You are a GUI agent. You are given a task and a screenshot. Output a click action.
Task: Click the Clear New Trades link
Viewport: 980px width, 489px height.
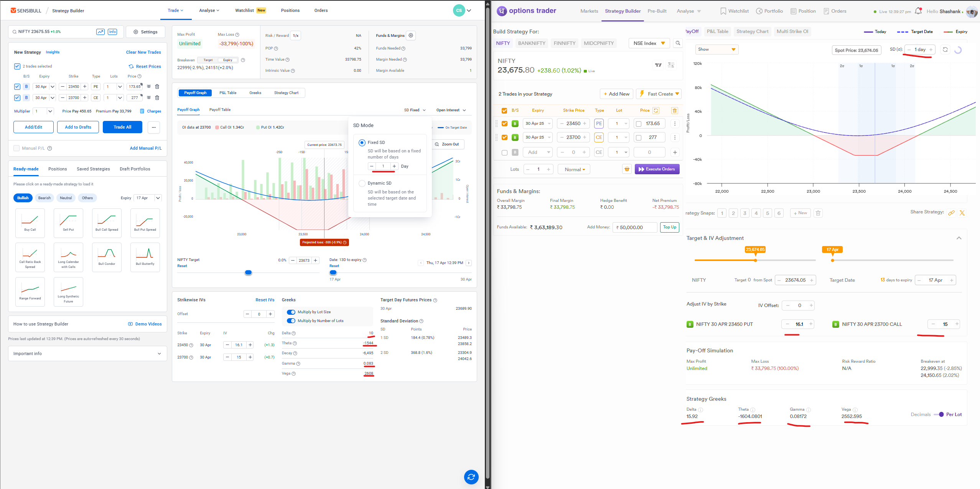point(143,52)
